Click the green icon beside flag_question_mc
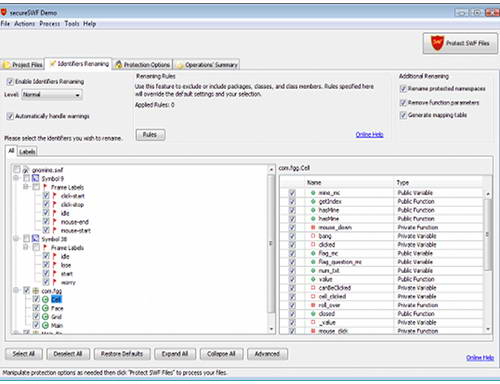 (x=313, y=262)
